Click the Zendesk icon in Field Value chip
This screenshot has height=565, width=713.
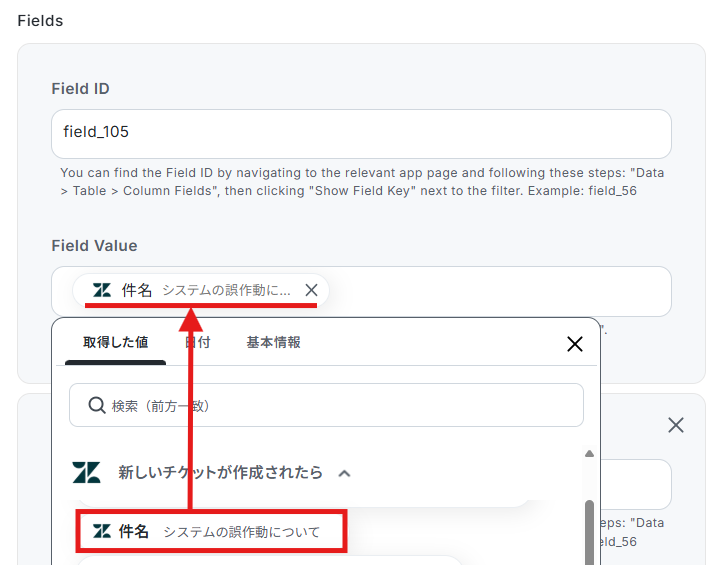pos(102,290)
